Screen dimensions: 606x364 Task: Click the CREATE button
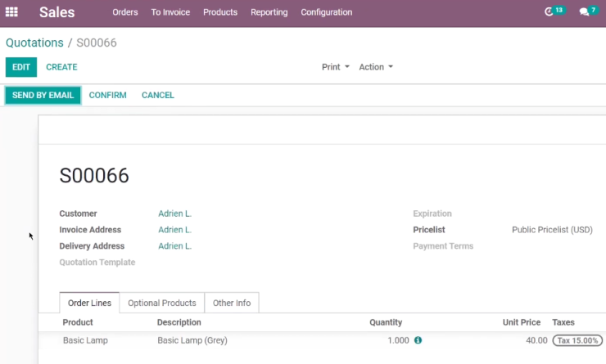click(x=61, y=67)
